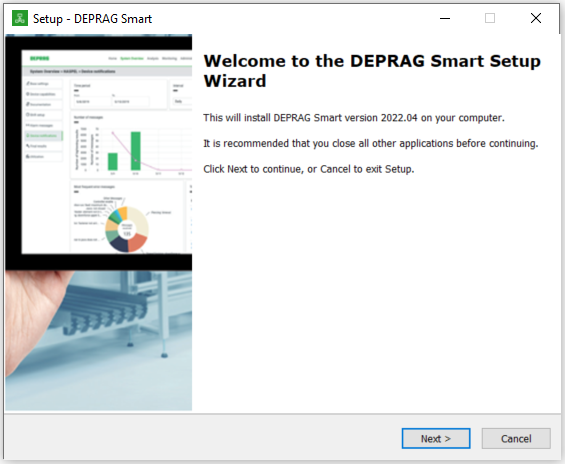Screen dimensions: 565x464
Task: Click the Welcome to DEPRAG Smart heading
Action: point(372,71)
